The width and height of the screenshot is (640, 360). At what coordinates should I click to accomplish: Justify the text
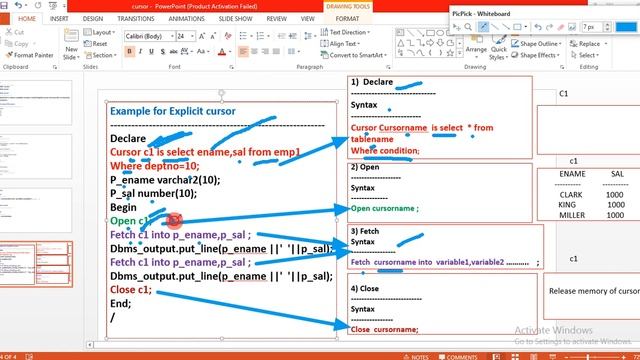[x=276, y=51]
